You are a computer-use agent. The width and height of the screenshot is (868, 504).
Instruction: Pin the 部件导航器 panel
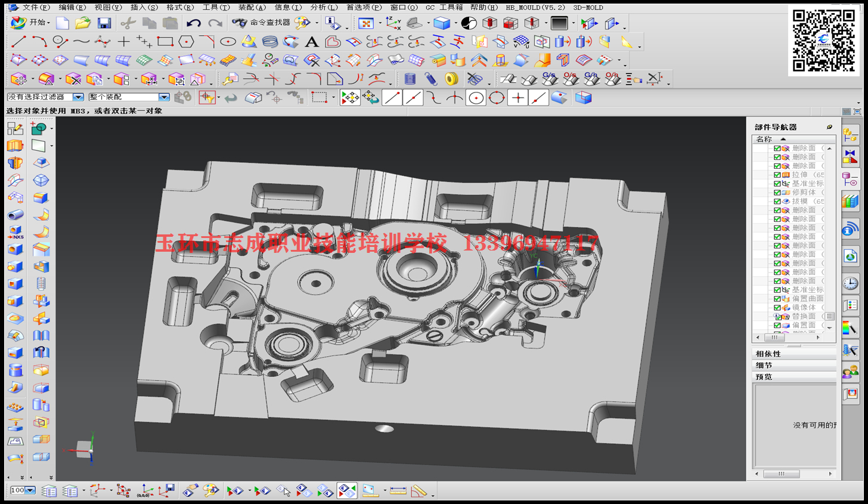click(829, 127)
